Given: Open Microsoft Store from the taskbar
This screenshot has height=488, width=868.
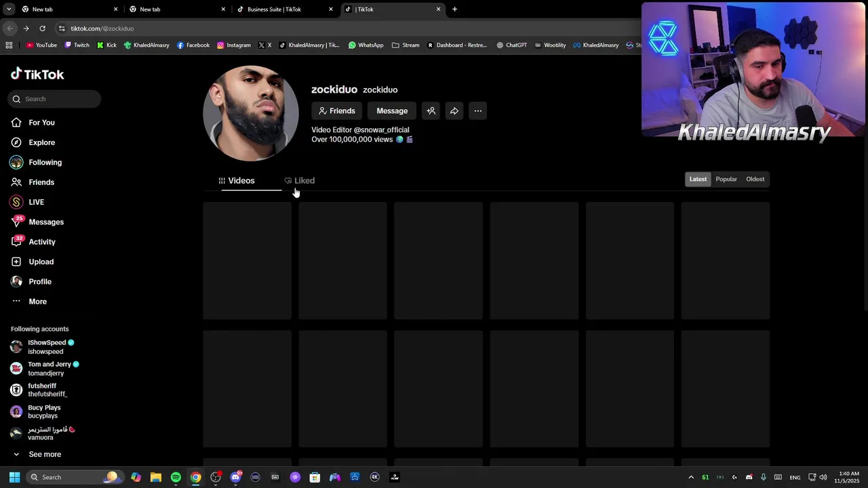Looking at the screenshot, I should point(315,477).
